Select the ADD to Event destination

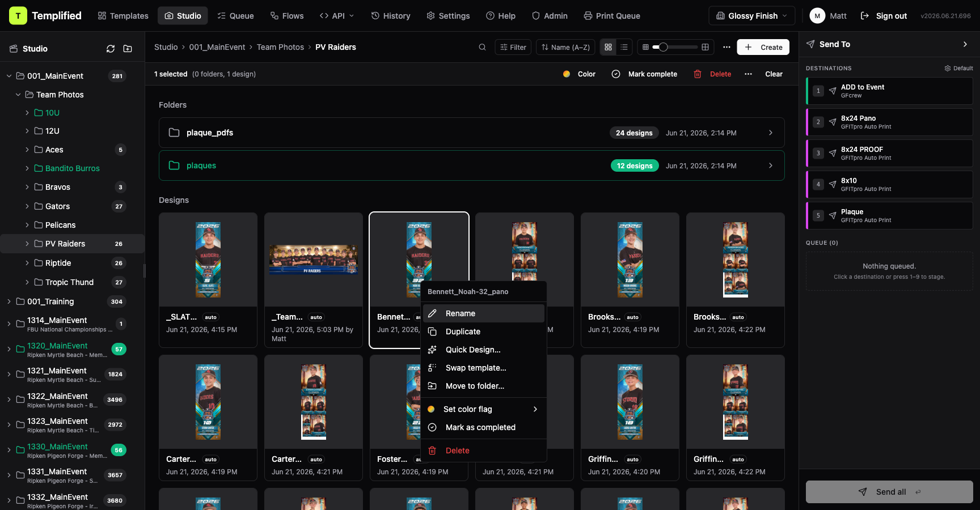coord(889,91)
